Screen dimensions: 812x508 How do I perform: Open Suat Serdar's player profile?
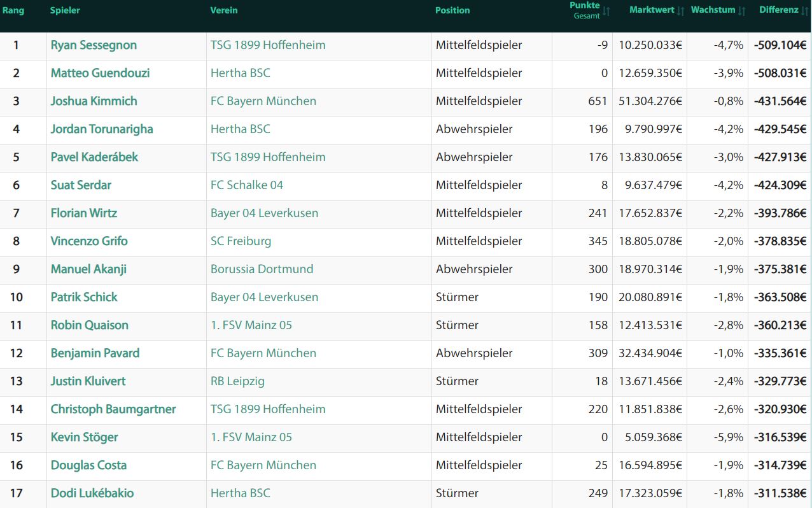click(x=81, y=185)
